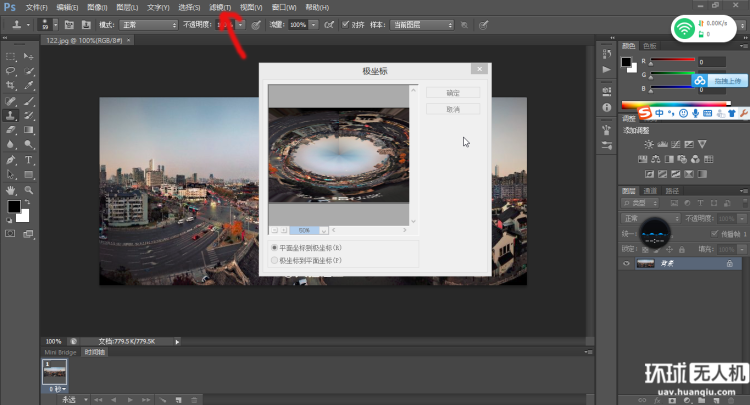750x405 pixels.
Task: Select the Lasso tool
Action: click(10, 71)
